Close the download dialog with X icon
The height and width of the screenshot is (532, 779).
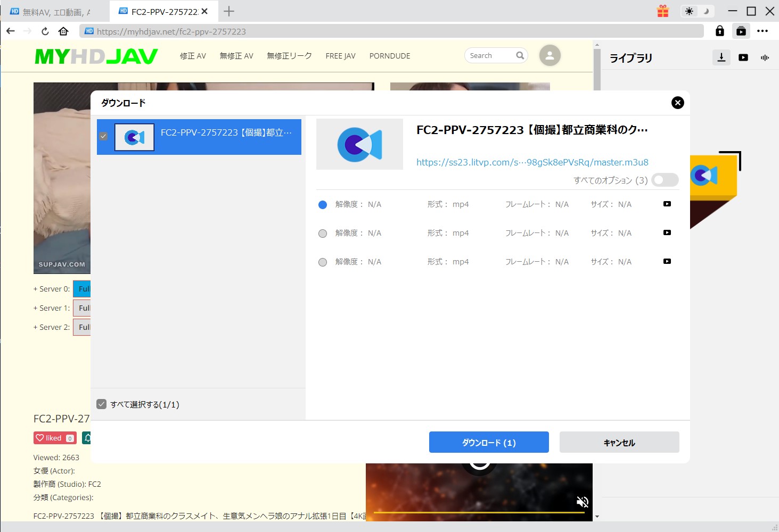pos(677,103)
